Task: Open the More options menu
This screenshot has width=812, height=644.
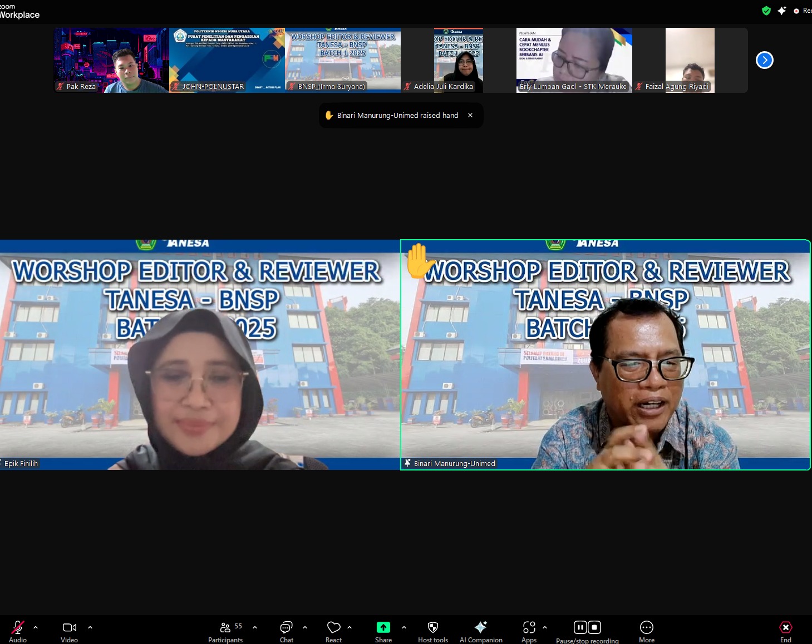Action: click(647, 628)
